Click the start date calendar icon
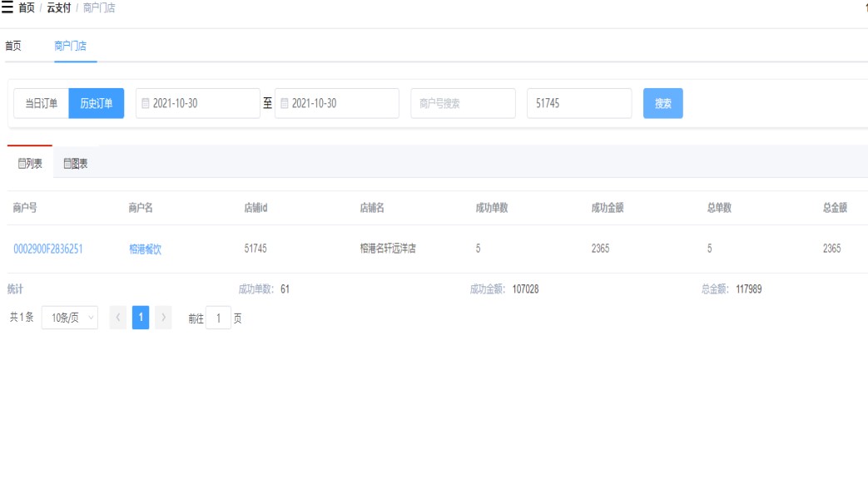This screenshot has width=868, height=503. coord(146,104)
